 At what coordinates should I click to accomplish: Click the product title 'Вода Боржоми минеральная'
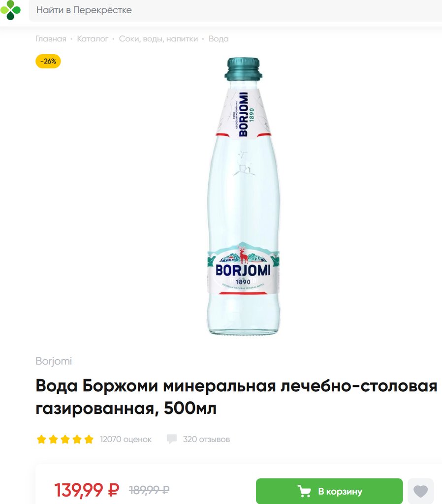236,397
